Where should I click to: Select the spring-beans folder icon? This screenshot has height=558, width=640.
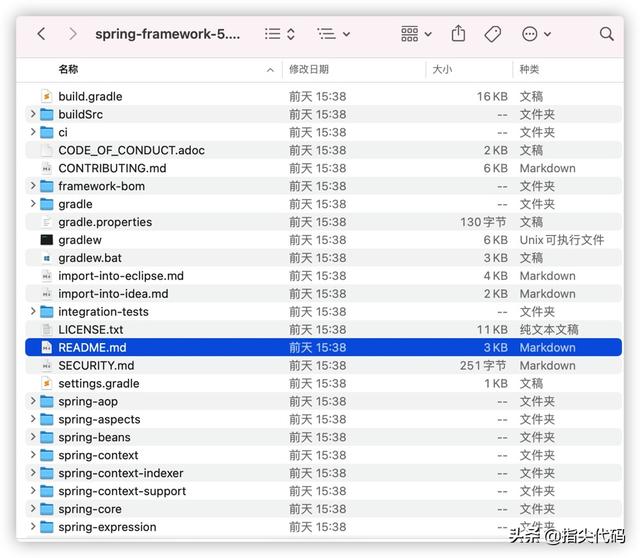[x=47, y=438]
